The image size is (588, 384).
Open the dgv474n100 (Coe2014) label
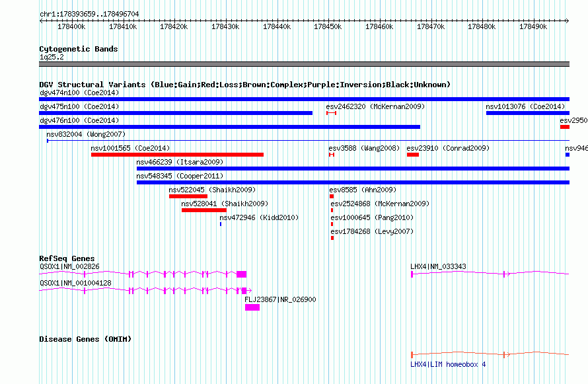[x=79, y=93]
